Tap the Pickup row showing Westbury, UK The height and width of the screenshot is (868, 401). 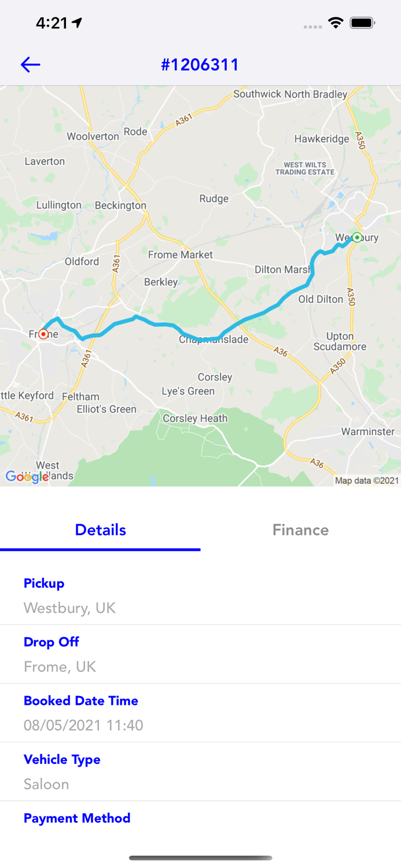[200, 596]
